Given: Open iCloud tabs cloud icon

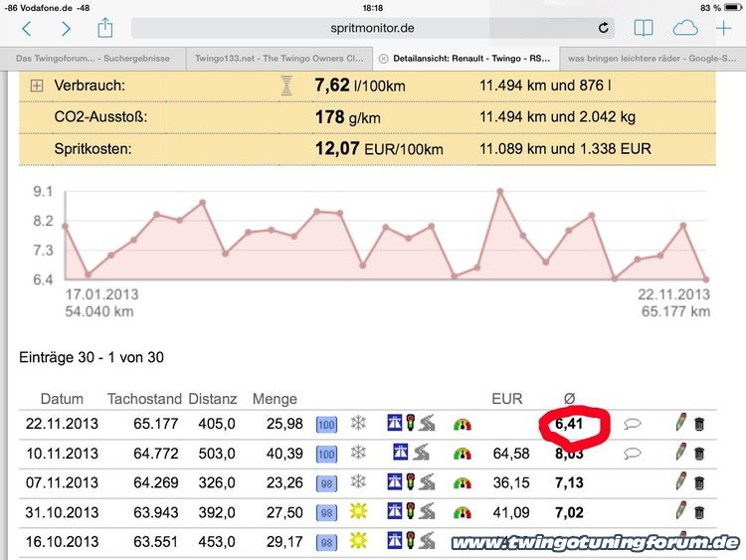Looking at the screenshot, I should point(685,28).
